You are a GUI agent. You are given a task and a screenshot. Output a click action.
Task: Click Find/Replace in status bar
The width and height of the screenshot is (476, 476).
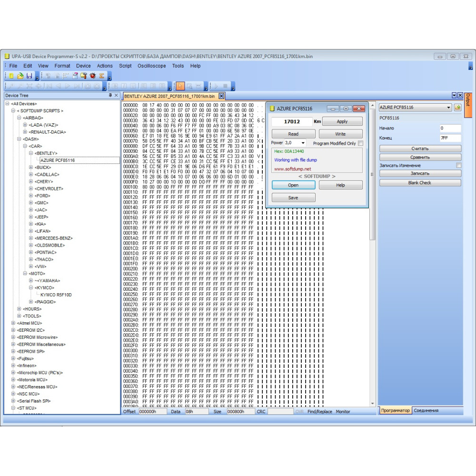click(320, 411)
